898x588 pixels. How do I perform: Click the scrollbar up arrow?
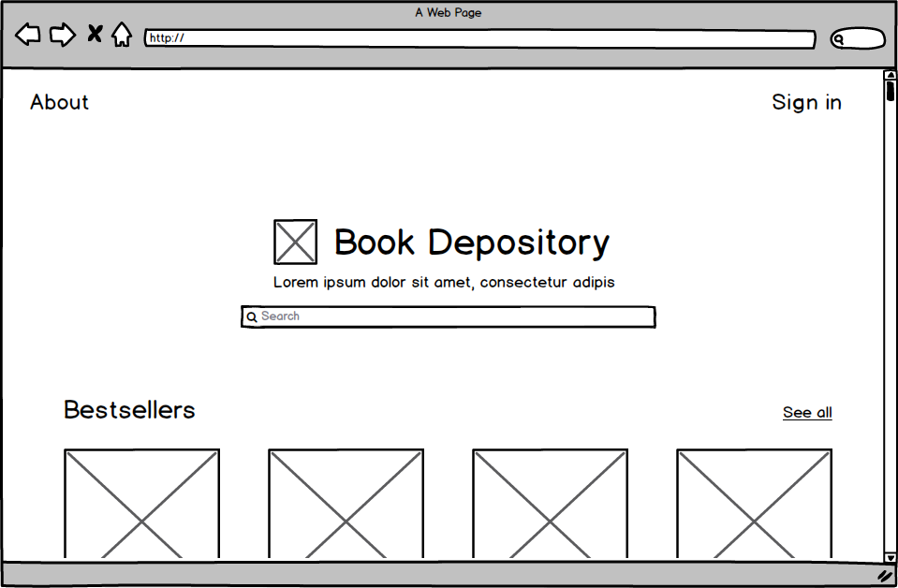(890, 75)
